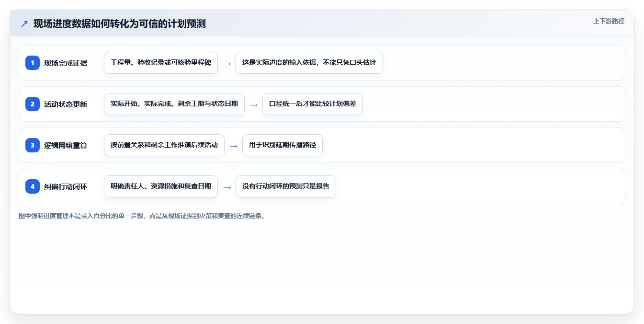This screenshot has height=324, width=644.
Task: Click the 按前置关系和剩余工作推演后续活动 box
Action: point(164,145)
